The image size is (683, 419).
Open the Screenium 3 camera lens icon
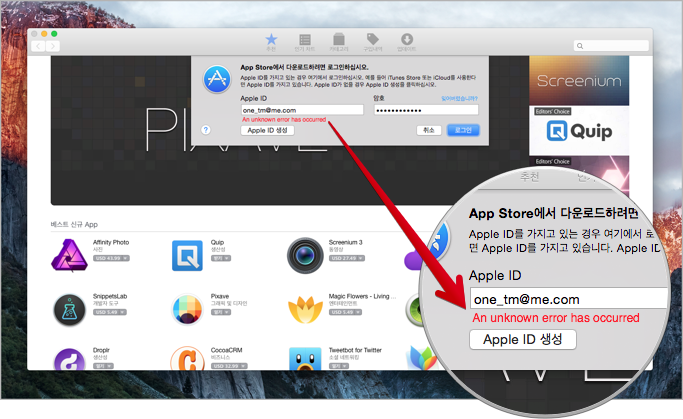(305, 255)
